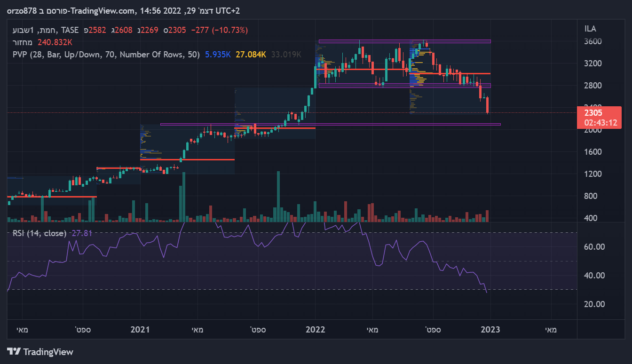This screenshot has width=632, height=364.
Task: Click the 60.00 RSI axis label
Action: (593, 247)
